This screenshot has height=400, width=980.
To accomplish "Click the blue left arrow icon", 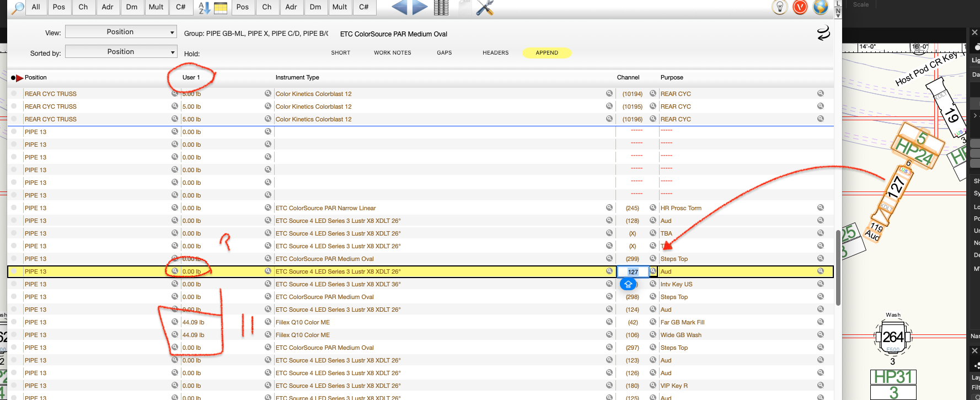I will (399, 7).
